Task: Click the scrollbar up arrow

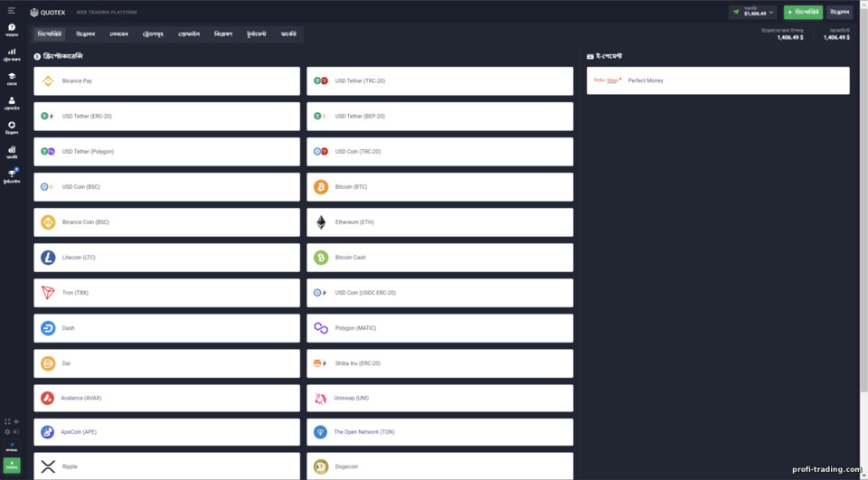Action: coord(863,4)
